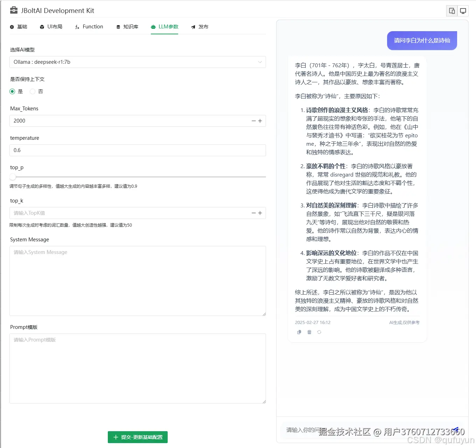476x448 pixels.
Task: Click the plus stepper for top_k
Action: click(x=260, y=213)
